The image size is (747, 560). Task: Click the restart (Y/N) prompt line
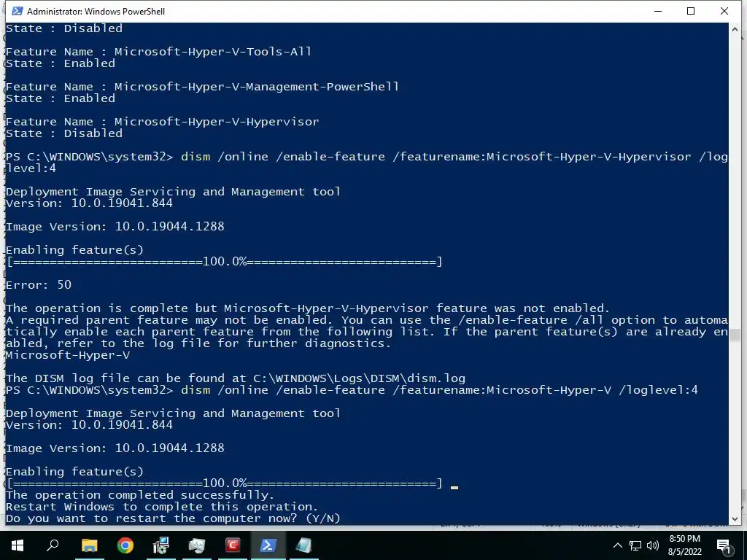tap(173, 518)
